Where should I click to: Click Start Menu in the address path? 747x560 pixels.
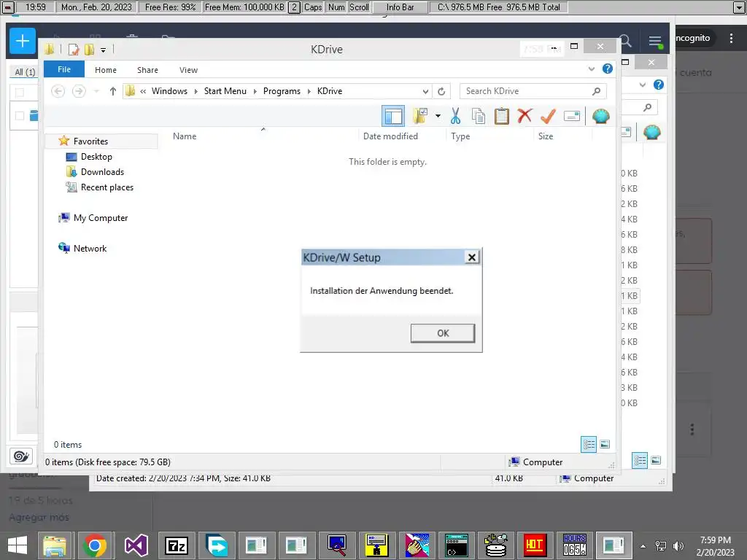click(225, 91)
